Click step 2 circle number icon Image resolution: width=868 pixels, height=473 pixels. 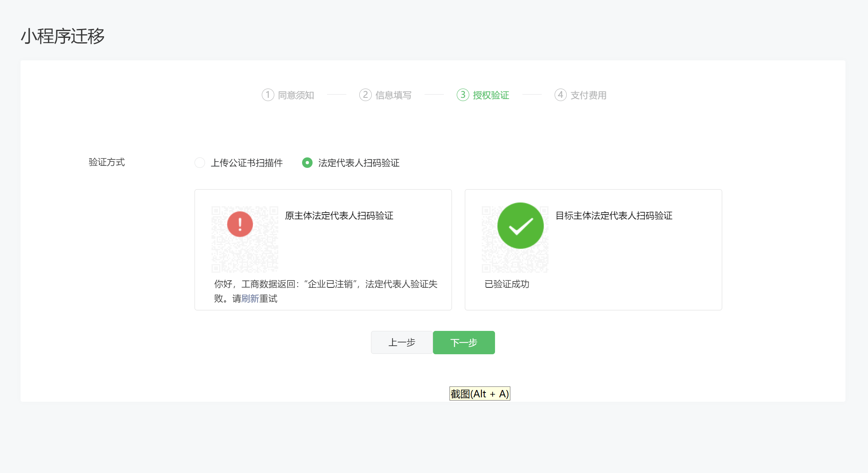point(365,95)
